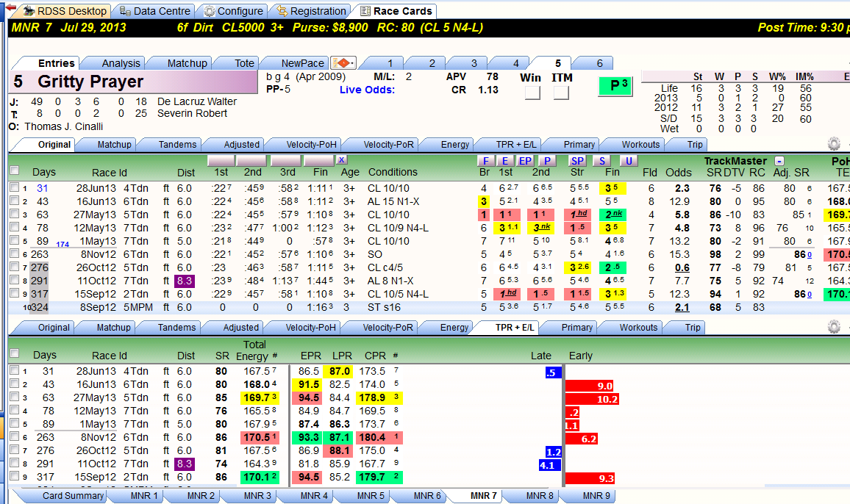Check the 11Oct12 row in TPR table
Screen dimensions: 850x504
(x=15, y=464)
